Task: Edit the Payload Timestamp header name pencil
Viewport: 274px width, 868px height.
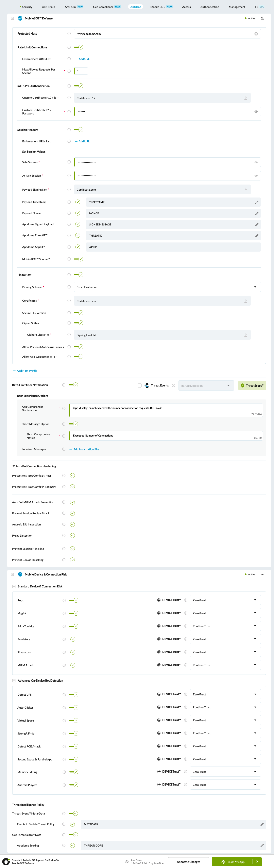Action: 257,202
